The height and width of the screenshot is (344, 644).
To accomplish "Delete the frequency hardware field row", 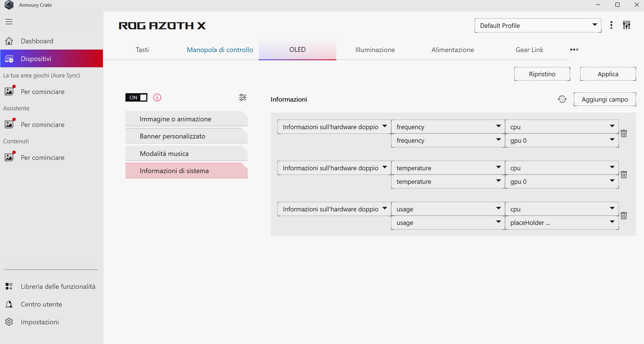I will 624,133.
